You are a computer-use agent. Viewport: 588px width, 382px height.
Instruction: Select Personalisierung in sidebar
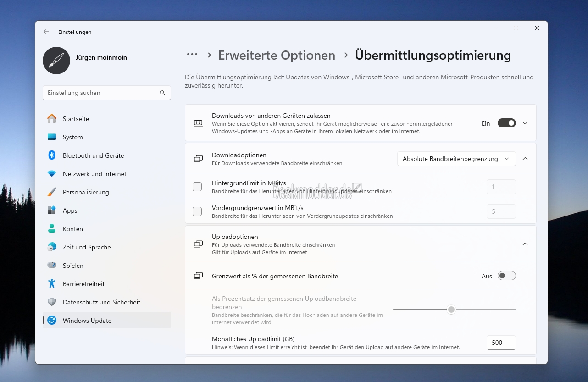click(107, 192)
